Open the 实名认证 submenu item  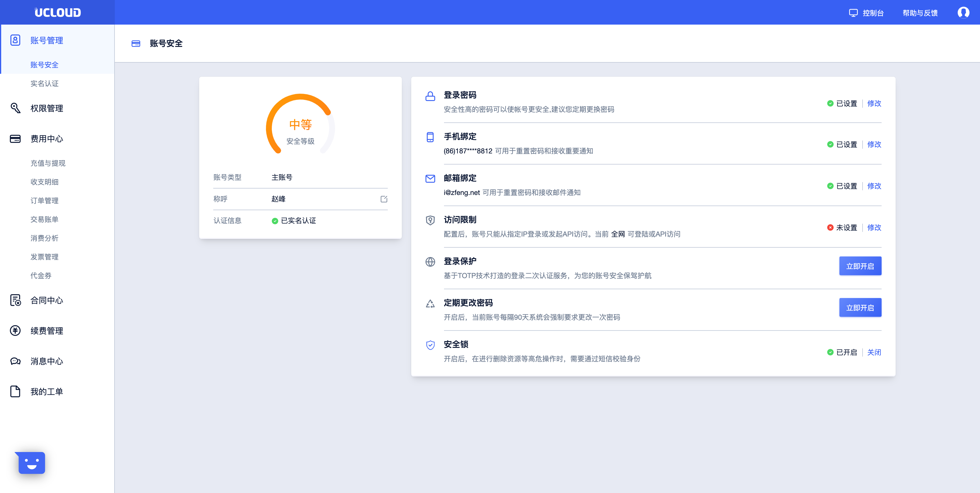tap(45, 83)
